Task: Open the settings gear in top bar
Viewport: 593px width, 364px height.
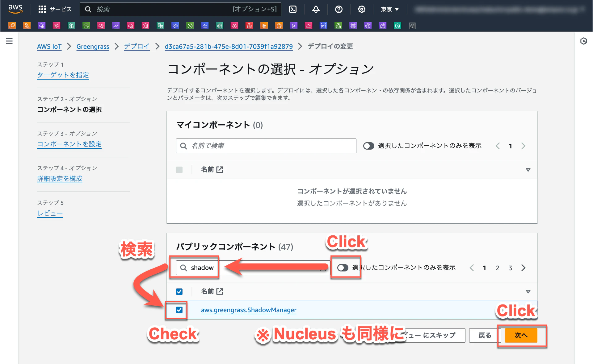Action: coord(361,9)
